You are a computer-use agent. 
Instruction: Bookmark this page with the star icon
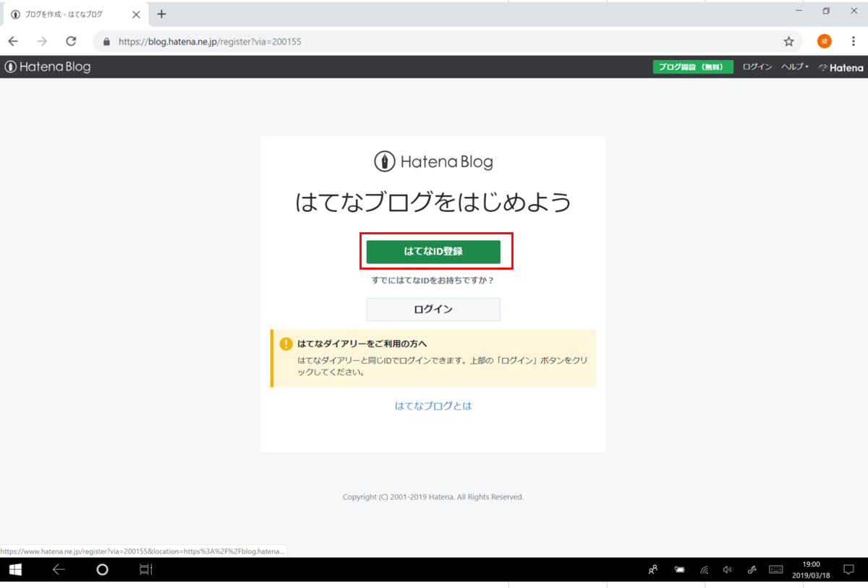(788, 41)
